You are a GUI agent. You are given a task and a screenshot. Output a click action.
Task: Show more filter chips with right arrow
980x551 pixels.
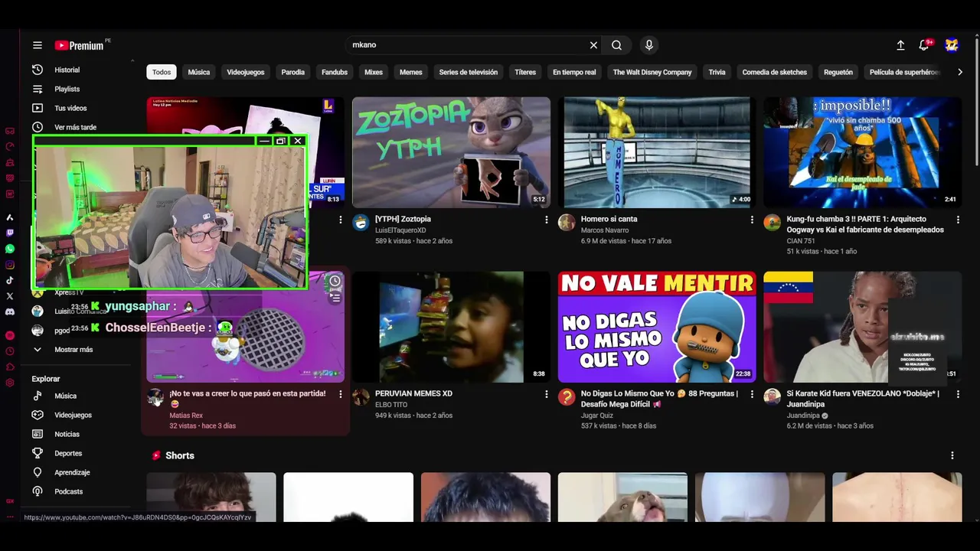(960, 72)
